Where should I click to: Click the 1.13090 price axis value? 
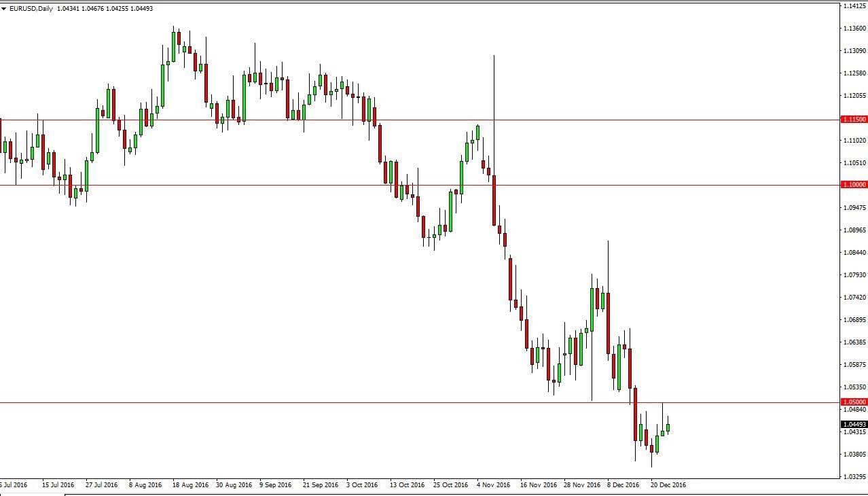point(854,51)
